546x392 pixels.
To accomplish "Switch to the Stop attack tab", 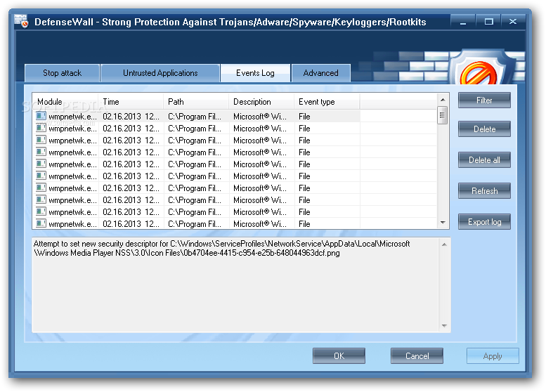I will 62,73.
